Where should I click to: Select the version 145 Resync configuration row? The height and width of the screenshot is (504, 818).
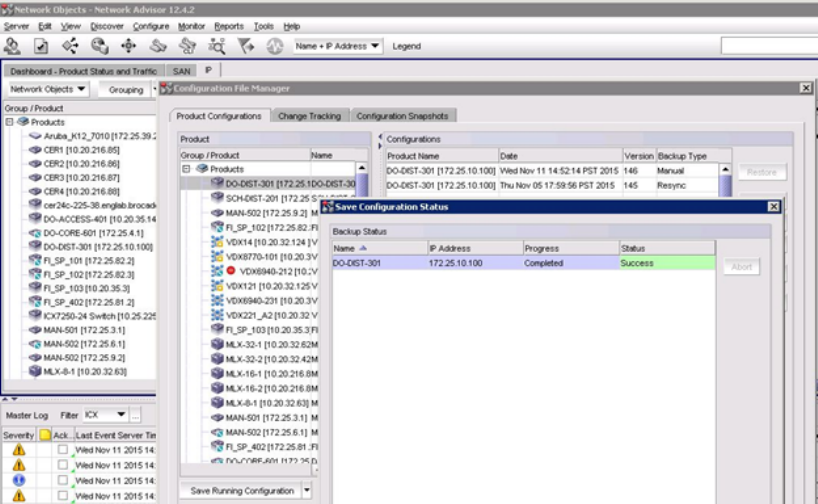click(552, 185)
